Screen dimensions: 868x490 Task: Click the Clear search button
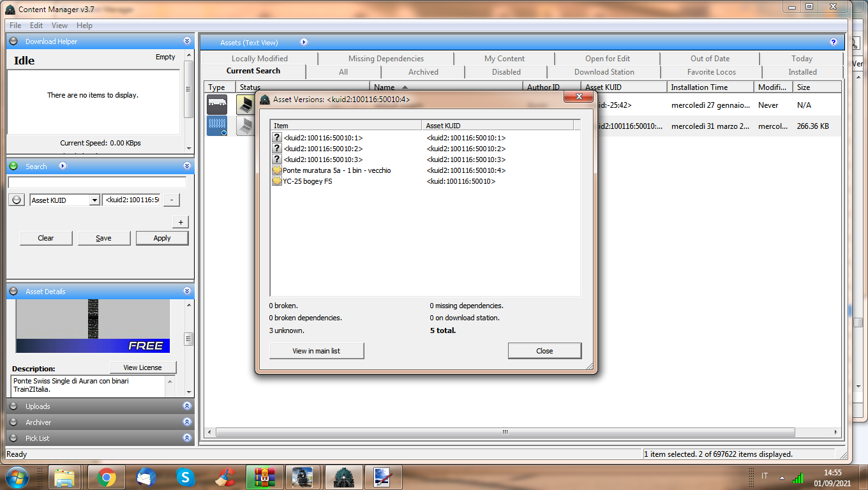pos(46,238)
